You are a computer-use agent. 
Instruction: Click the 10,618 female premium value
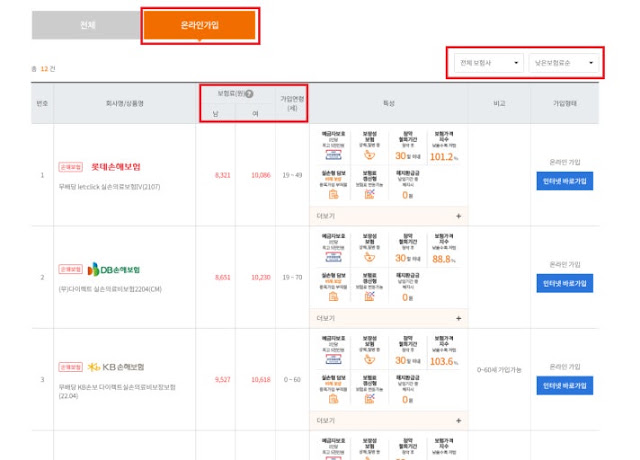[261, 380]
